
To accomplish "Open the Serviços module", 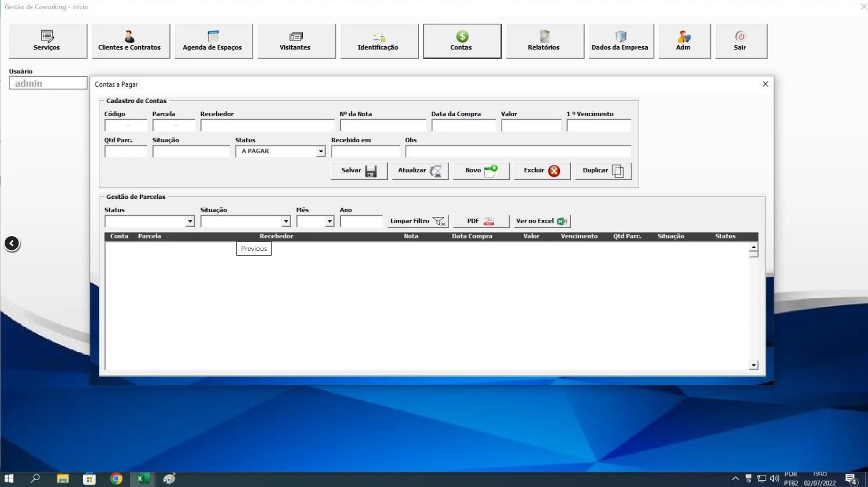I will point(48,41).
